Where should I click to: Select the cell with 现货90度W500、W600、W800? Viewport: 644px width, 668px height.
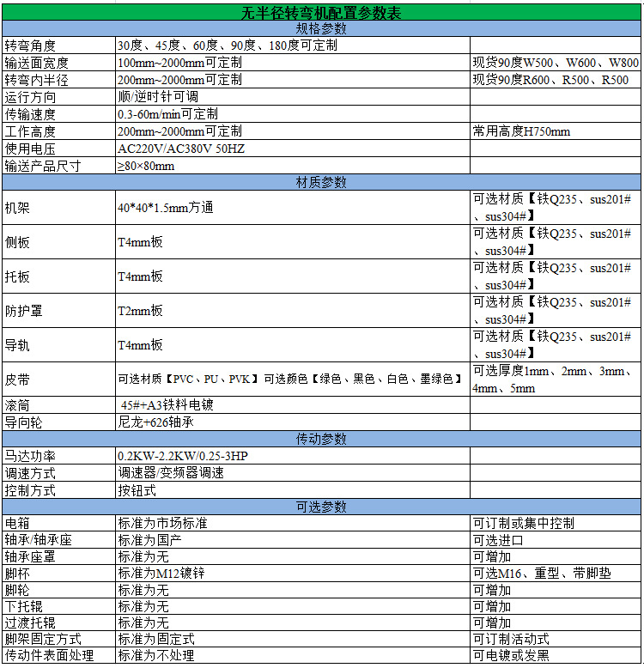[x=555, y=63]
